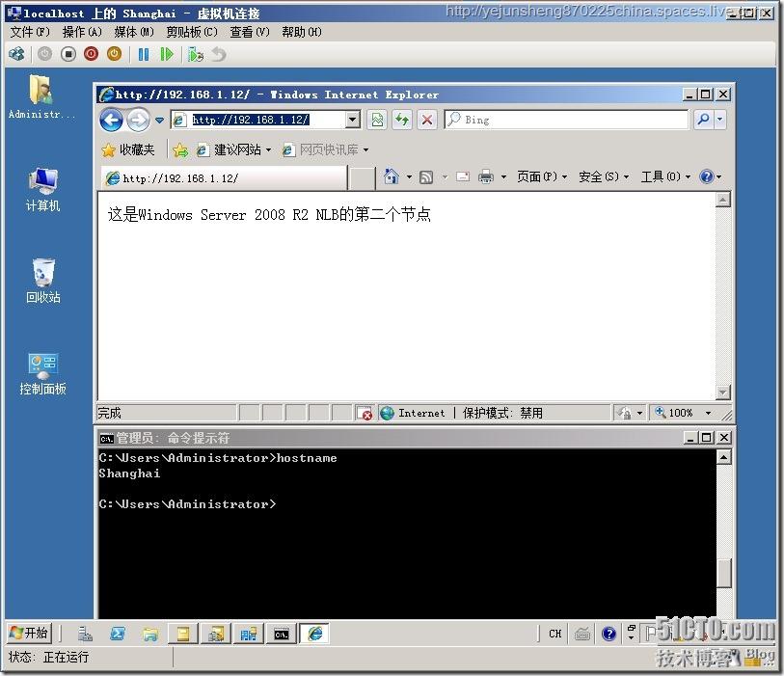Expand the address bar URL dropdown
This screenshot has height=676, width=784.
353,120
